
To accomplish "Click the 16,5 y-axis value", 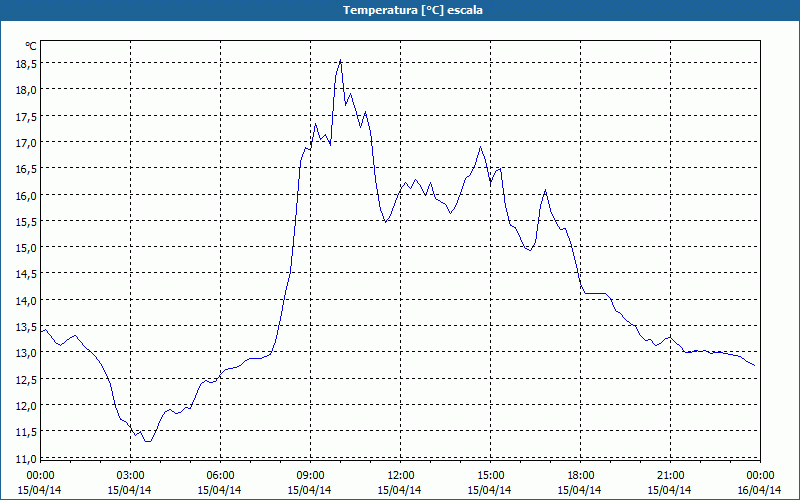I will (x=25, y=169).
